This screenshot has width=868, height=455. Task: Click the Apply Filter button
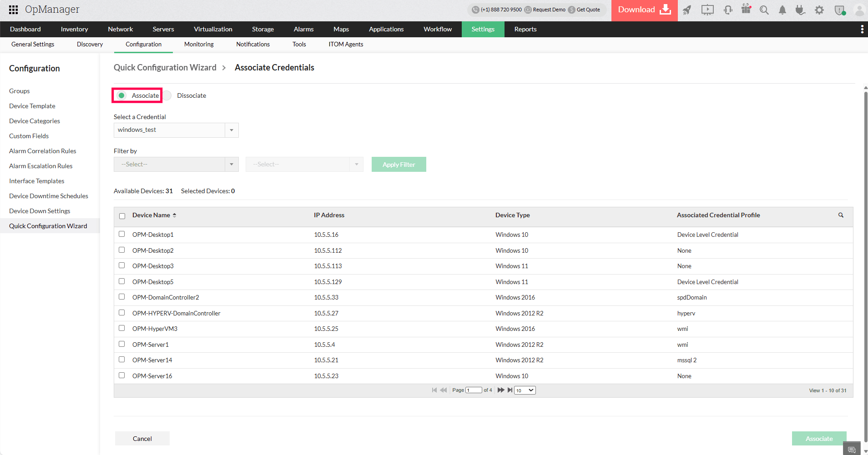[399, 164]
